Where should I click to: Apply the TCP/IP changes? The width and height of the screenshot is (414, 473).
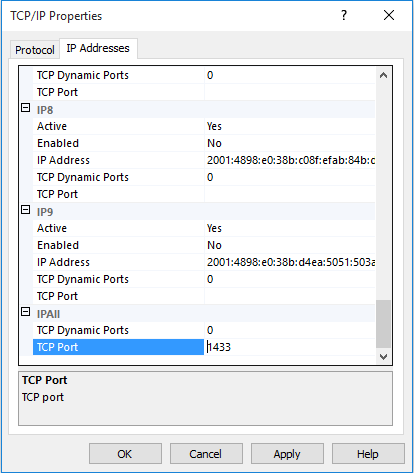[287, 454]
